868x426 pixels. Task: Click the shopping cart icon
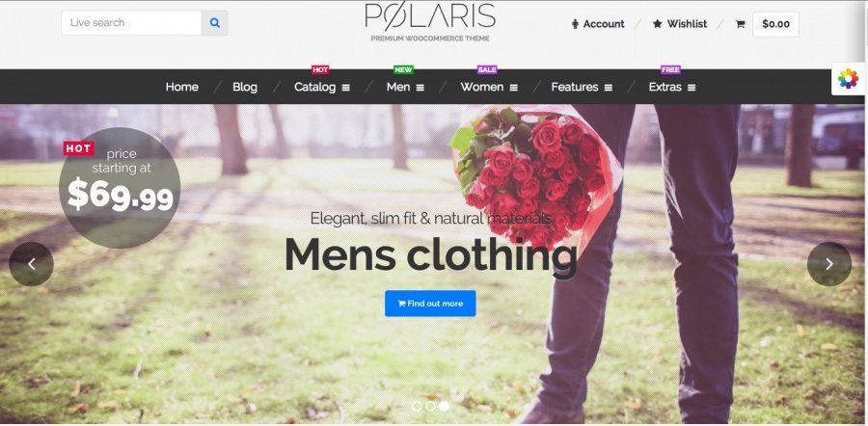pos(740,24)
